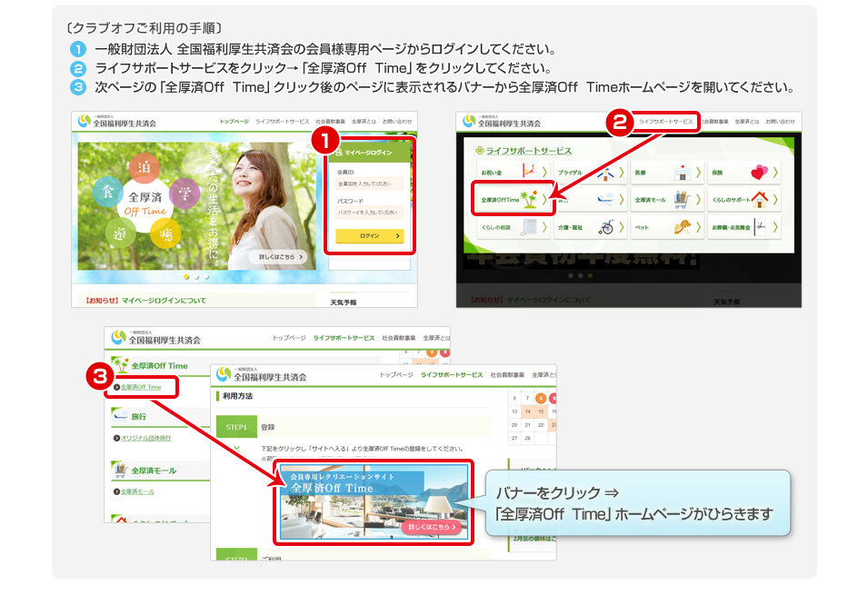Viewport: 868px width, 595px height.
Task: Click the 保険 hearts icon
Action: (x=759, y=172)
